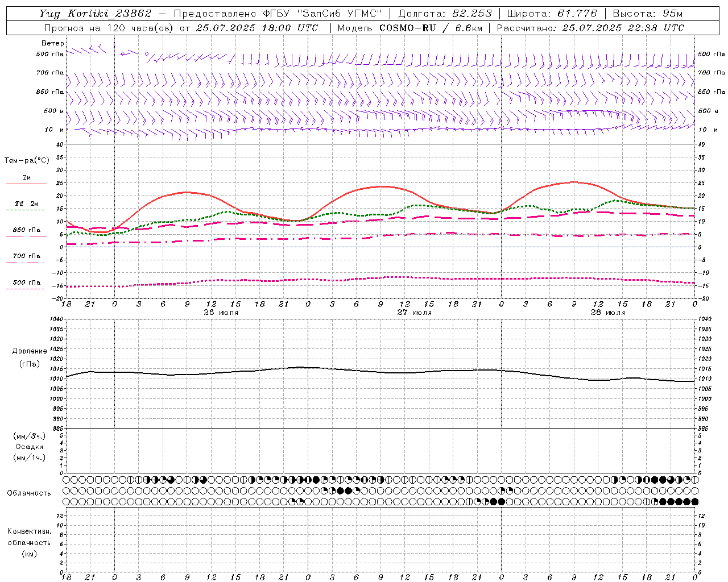Select the Облачность cloud cover label
This screenshot has width=728, height=582.
click(29, 493)
